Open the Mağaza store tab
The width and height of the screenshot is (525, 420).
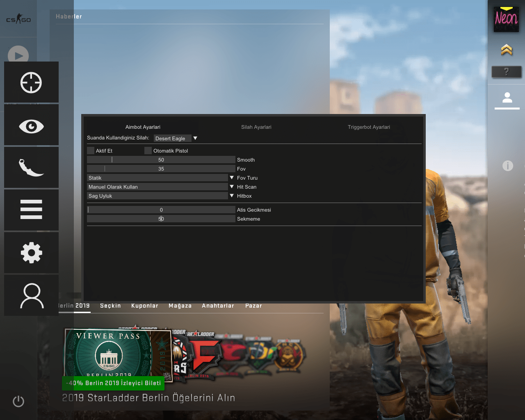(180, 306)
